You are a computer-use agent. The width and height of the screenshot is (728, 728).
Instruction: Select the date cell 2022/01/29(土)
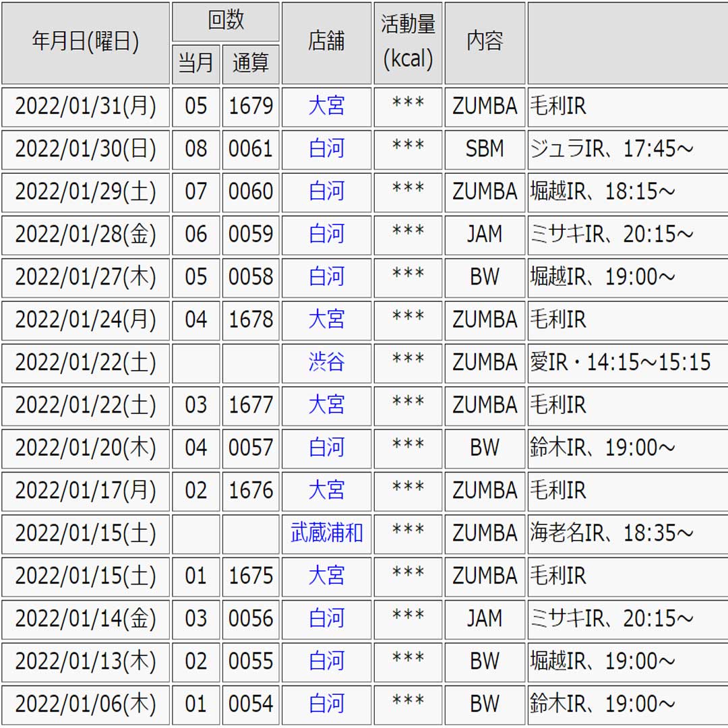[86, 192]
